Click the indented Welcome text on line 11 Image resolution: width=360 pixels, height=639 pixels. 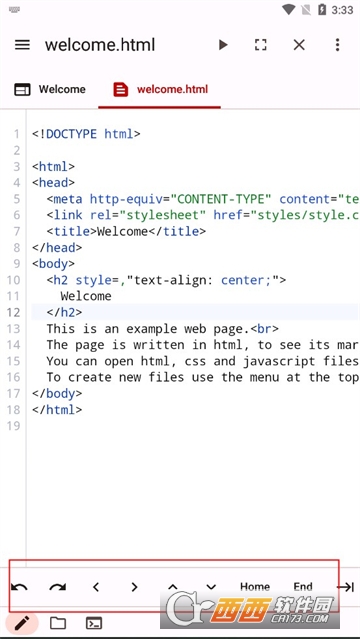86,296
